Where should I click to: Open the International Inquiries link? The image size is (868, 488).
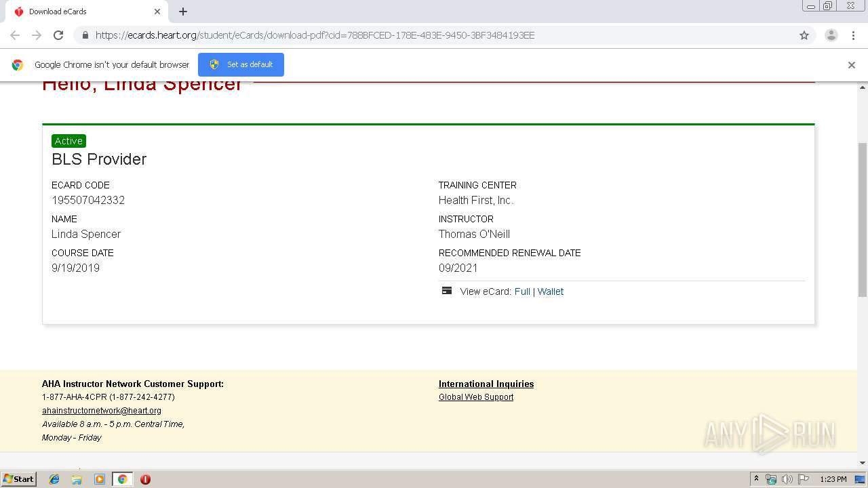coord(486,384)
